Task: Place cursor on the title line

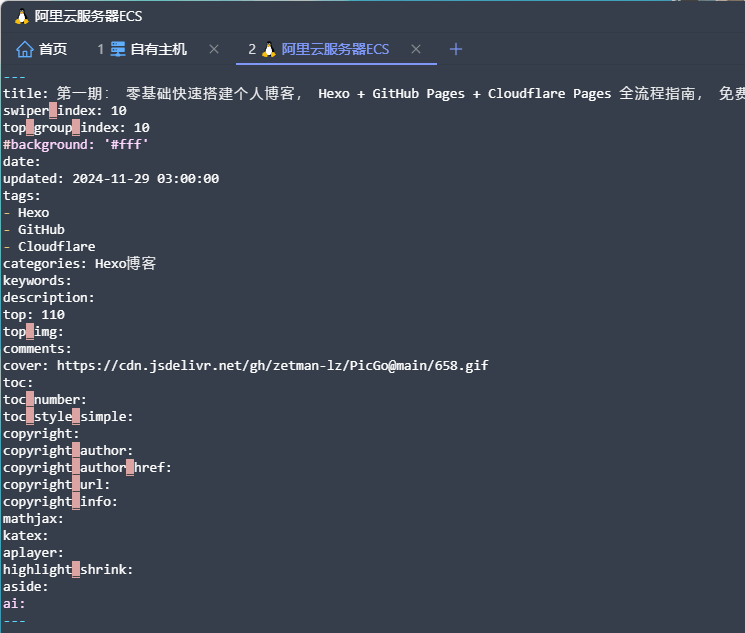Action: [373, 94]
